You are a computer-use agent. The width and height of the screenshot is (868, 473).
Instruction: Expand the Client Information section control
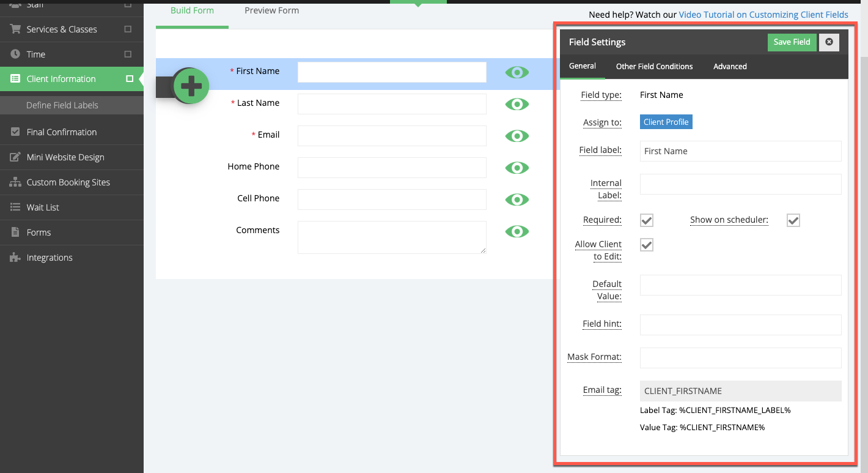coord(128,78)
